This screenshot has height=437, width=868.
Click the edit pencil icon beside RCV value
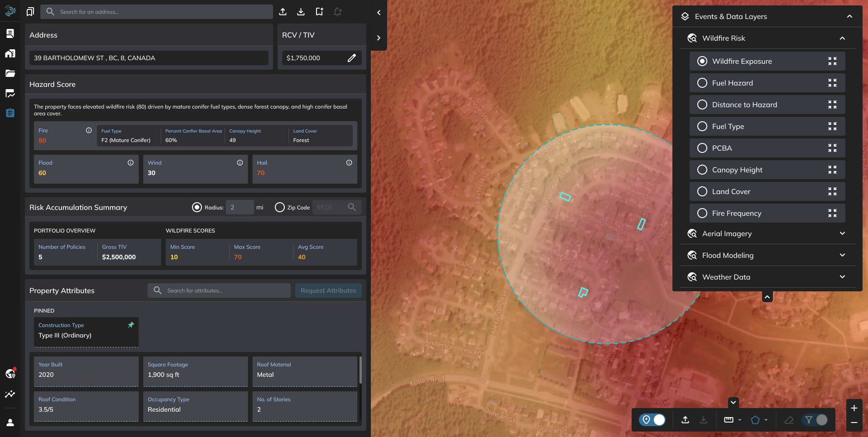pos(352,58)
